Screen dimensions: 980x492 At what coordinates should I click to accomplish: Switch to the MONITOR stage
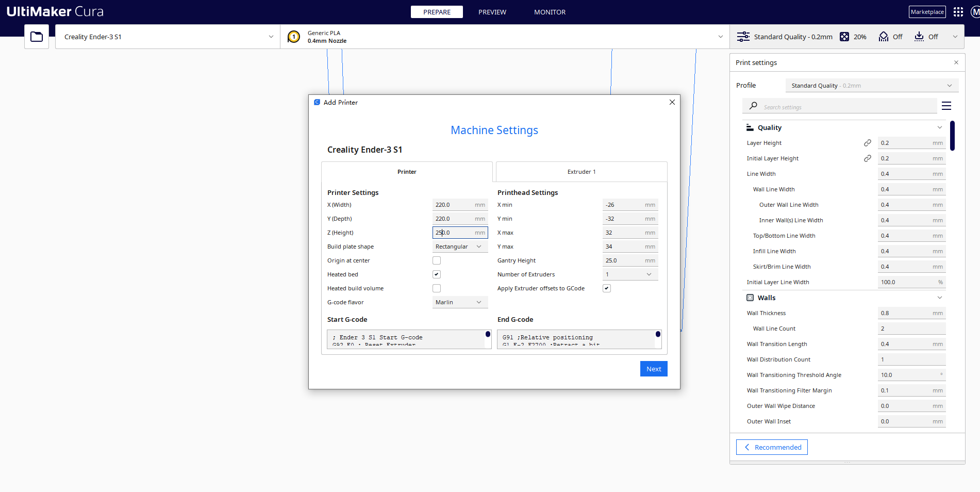pos(550,12)
